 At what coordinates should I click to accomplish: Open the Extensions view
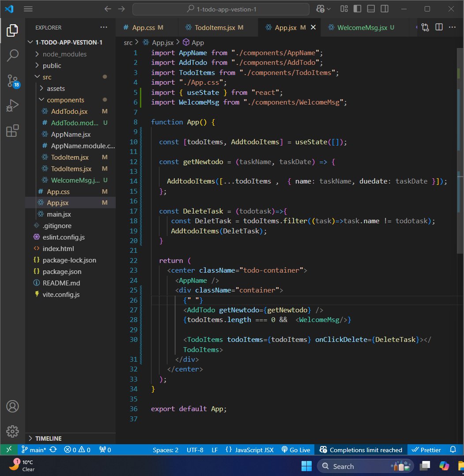pyautogui.click(x=12, y=131)
